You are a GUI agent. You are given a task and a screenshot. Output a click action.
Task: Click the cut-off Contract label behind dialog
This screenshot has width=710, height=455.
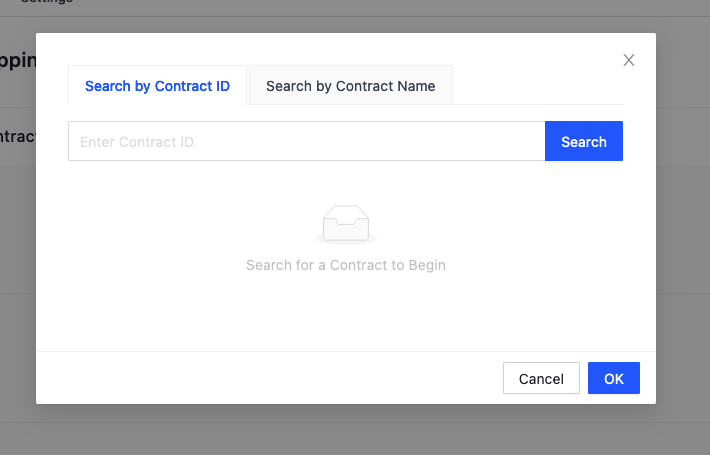pos(18,136)
